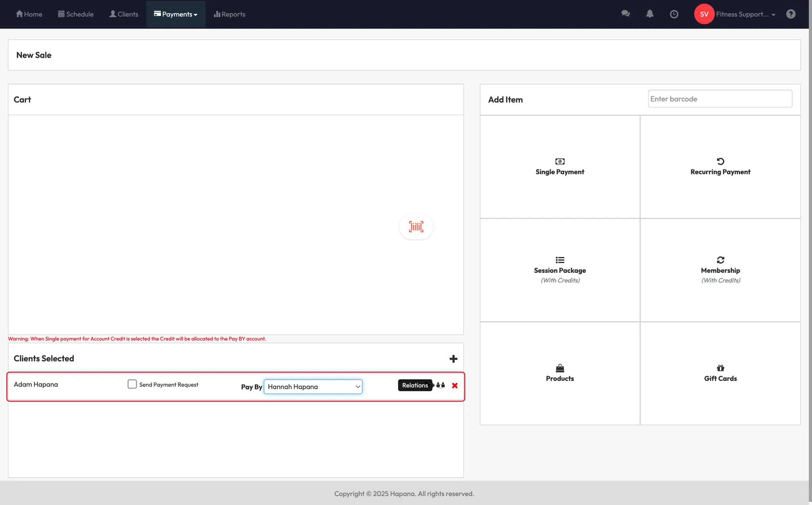Open the Reports menu item
This screenshot has width=812, height=505.
[230, 14]
